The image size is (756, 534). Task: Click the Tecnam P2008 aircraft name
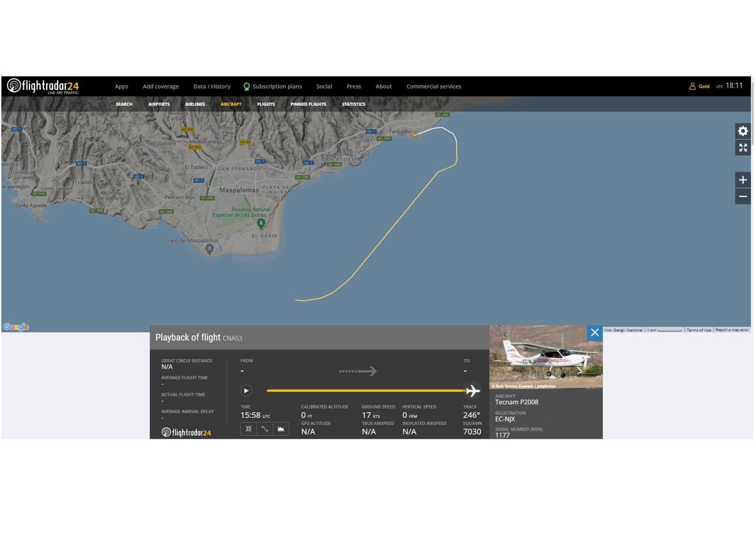point(516,402)
